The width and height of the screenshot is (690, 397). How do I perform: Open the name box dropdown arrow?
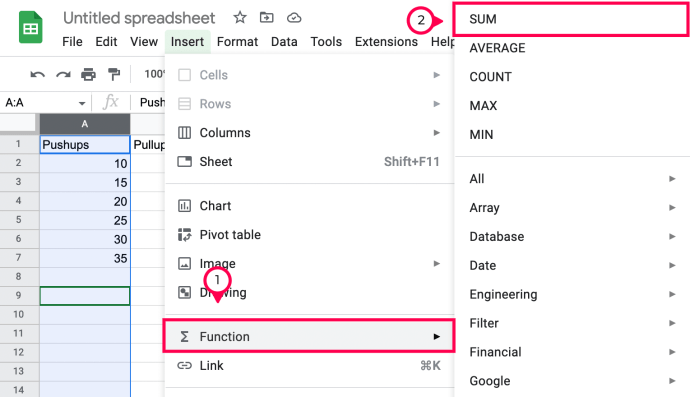click(x=82, y=103)
